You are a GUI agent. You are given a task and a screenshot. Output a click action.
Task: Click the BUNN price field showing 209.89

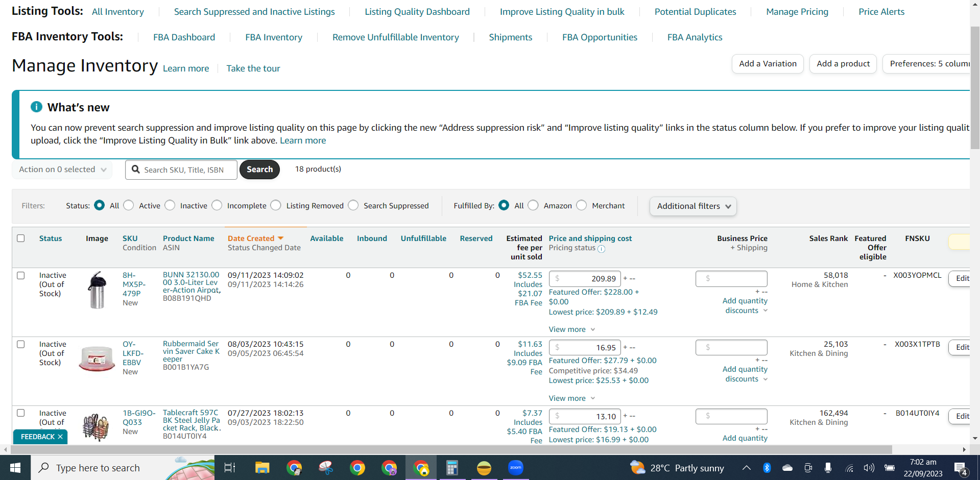pos(585,279)
